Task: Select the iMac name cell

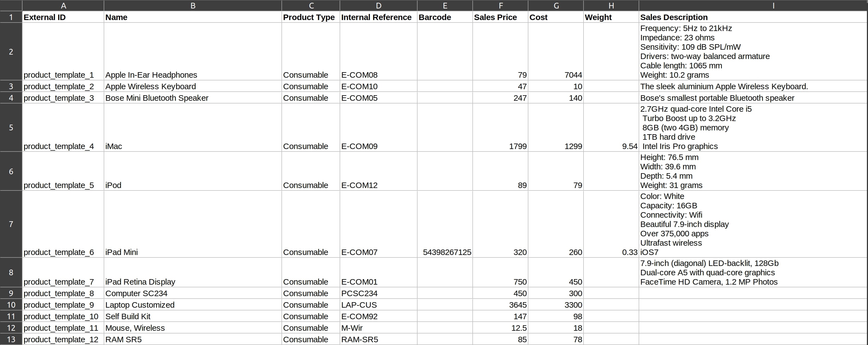Action: 193,127
